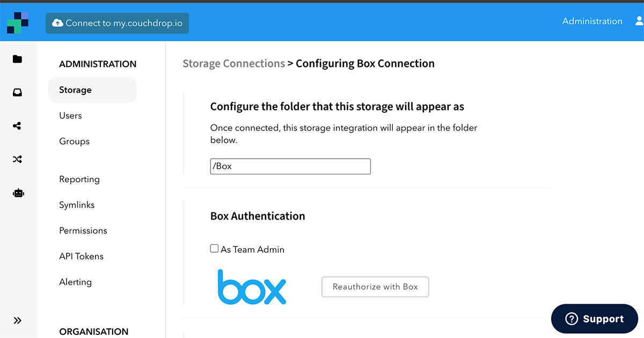This screenshot has width=644, height=338.
Task: Toggle Team Admin authentication off
Action: pyautogui.click(x=214, y=248)
